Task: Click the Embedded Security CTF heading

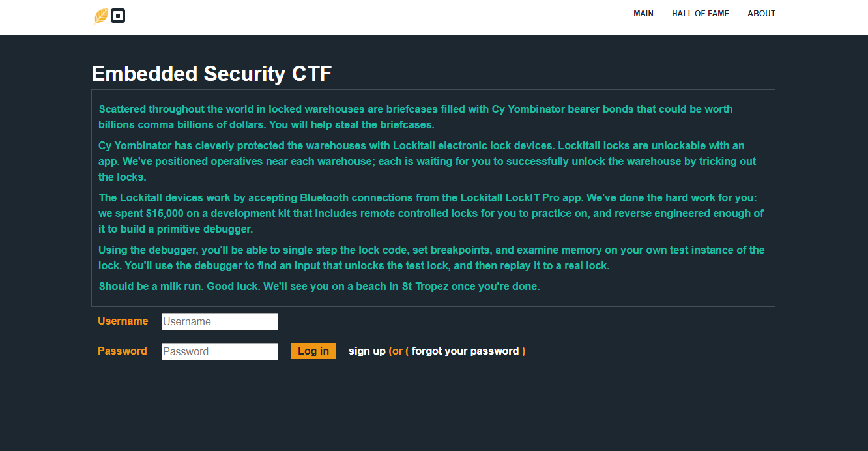Action: [212, 74]
